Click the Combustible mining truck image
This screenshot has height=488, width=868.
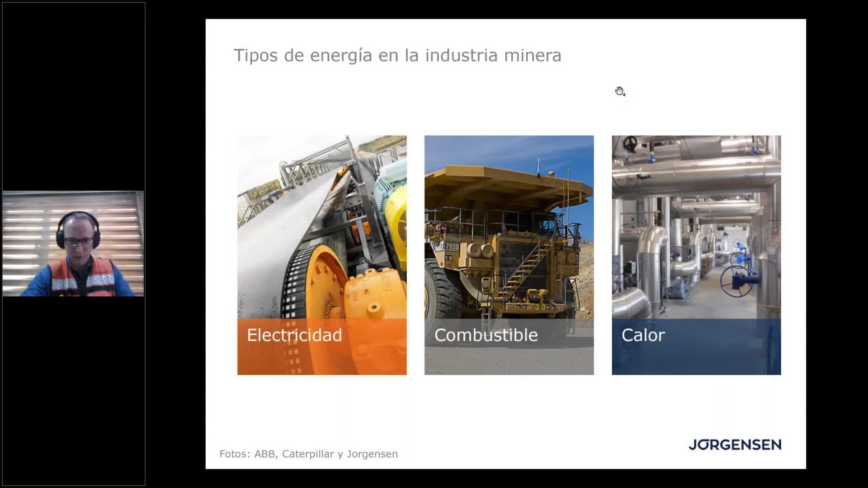coord(509,255)
